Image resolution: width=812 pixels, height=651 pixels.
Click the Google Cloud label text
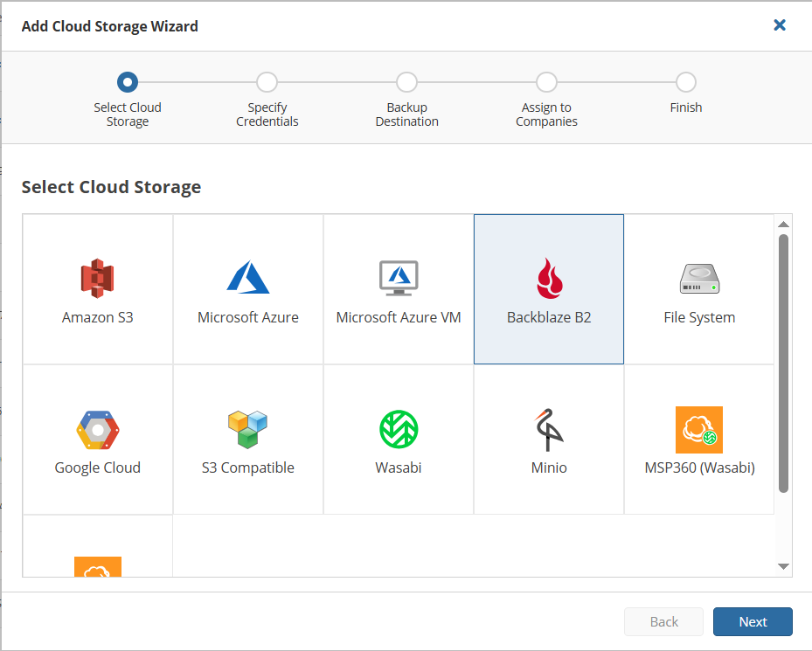click(x=98, y=467)
